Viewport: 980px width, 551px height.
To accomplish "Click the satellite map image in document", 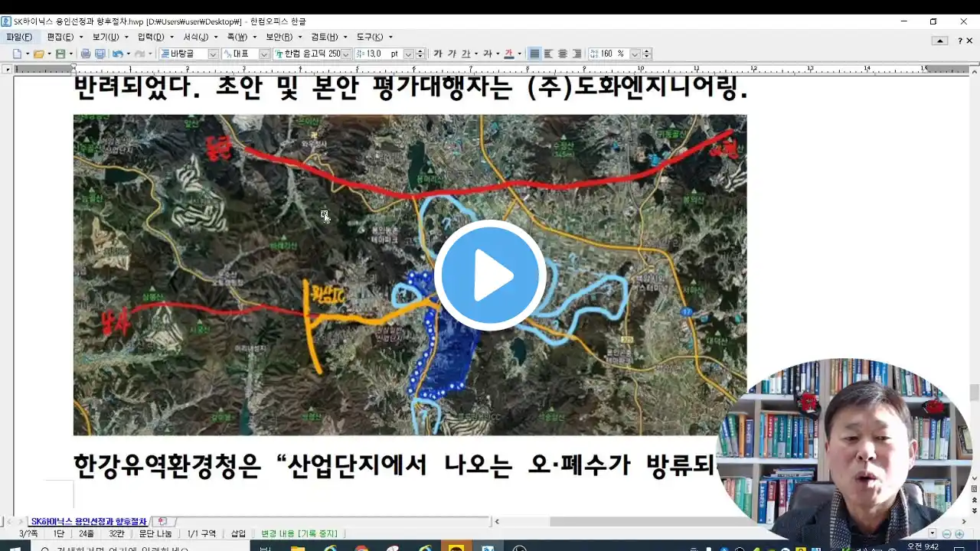I will point(410,275).
